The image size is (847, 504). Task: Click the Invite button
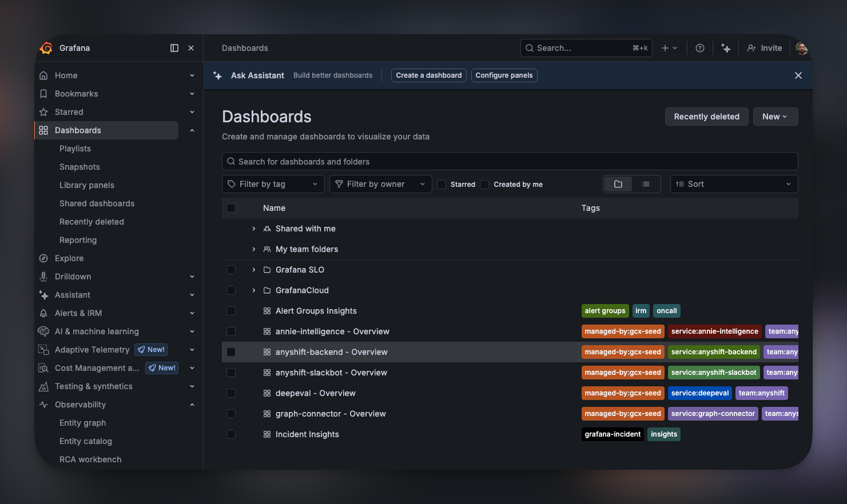click(x=765, y=48)
